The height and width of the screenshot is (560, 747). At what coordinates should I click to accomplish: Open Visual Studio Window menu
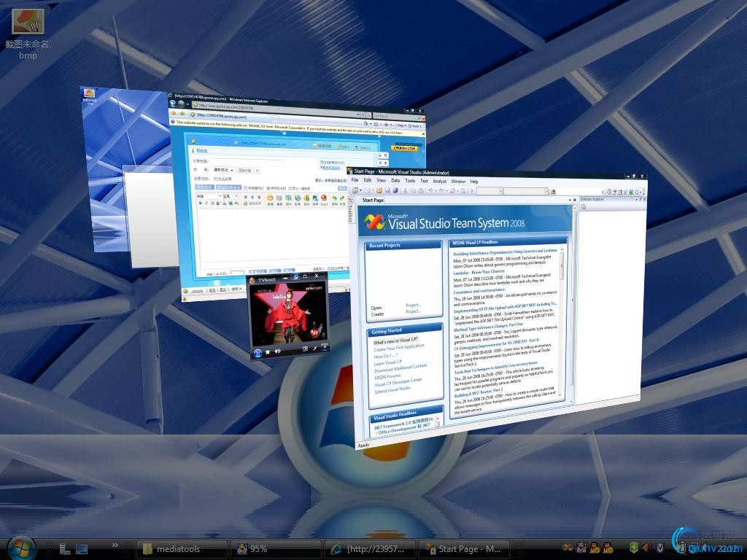point(458,182)
